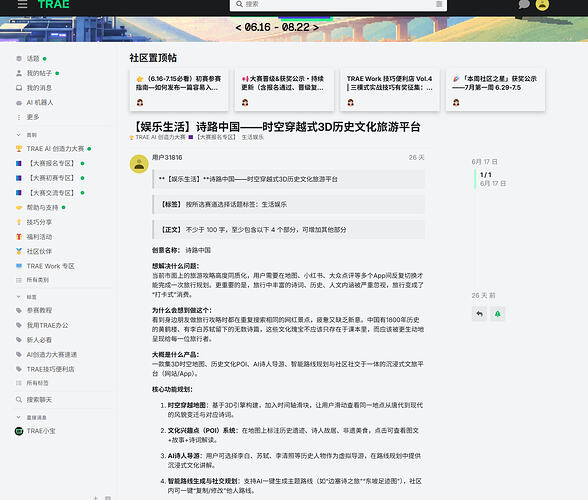588x500 pixels.
Task: Click the bulb icon beside 技巧分享
Action: (x=19, y=222)
